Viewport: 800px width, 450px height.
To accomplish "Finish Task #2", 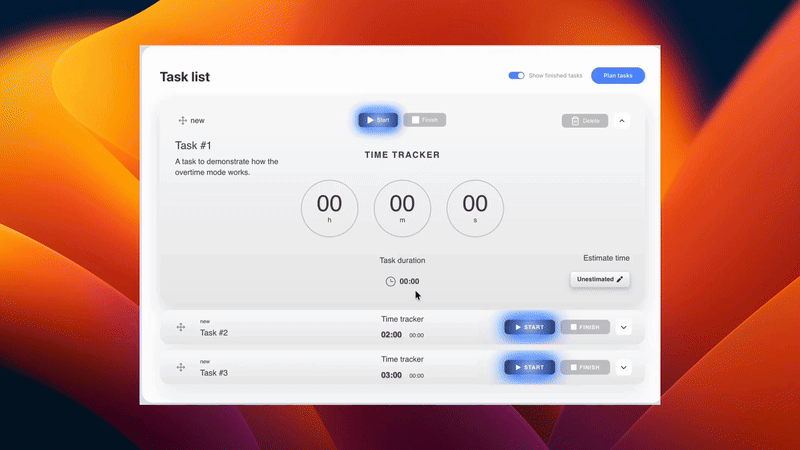I will point(584,327).
